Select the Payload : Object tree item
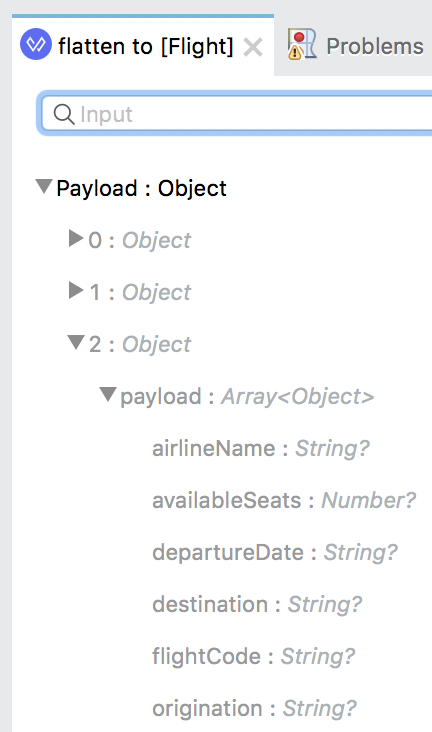432x732 pixels. tap(141, 189)
